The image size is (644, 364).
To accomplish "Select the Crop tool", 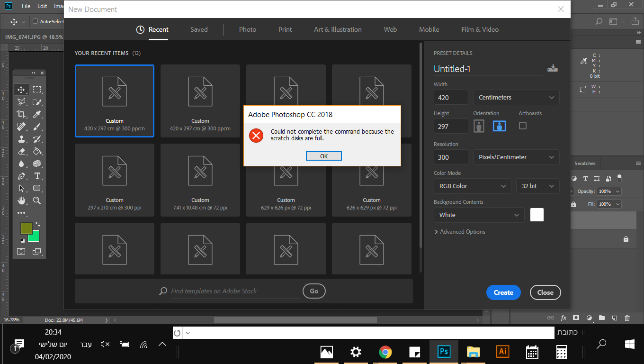I will (x=21, y=114).
